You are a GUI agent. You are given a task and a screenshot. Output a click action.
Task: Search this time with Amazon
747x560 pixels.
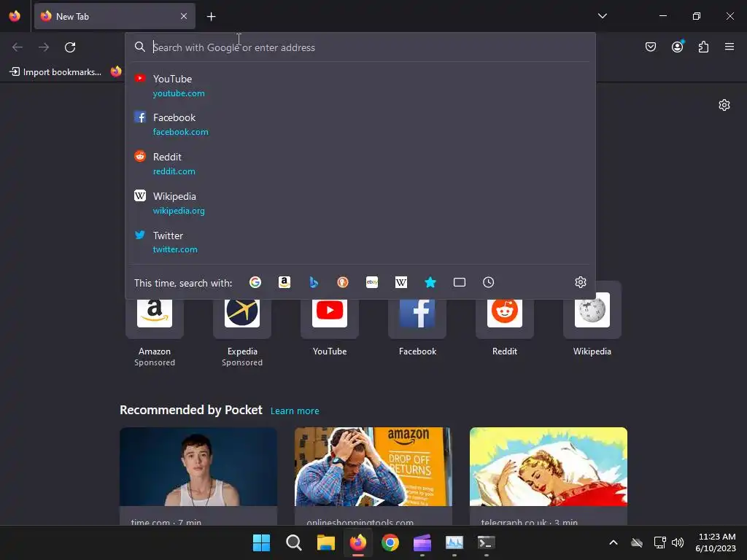(x=285, y=282)
